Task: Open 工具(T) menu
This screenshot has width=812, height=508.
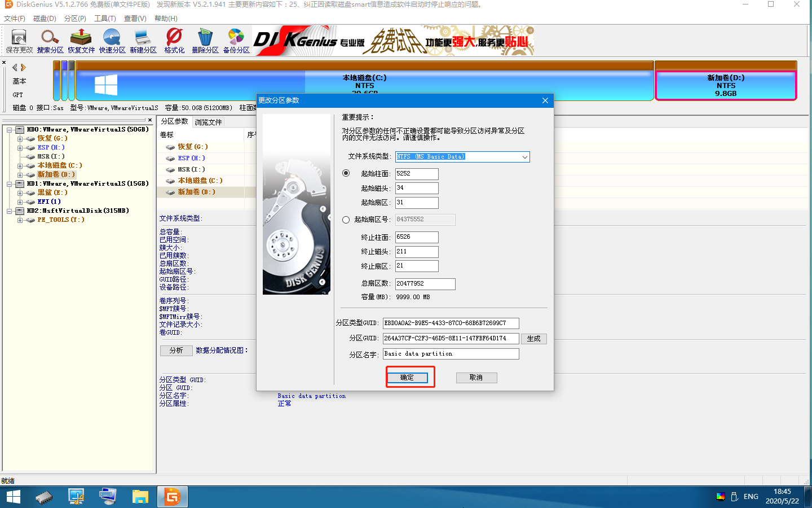Action: point(105,19)
